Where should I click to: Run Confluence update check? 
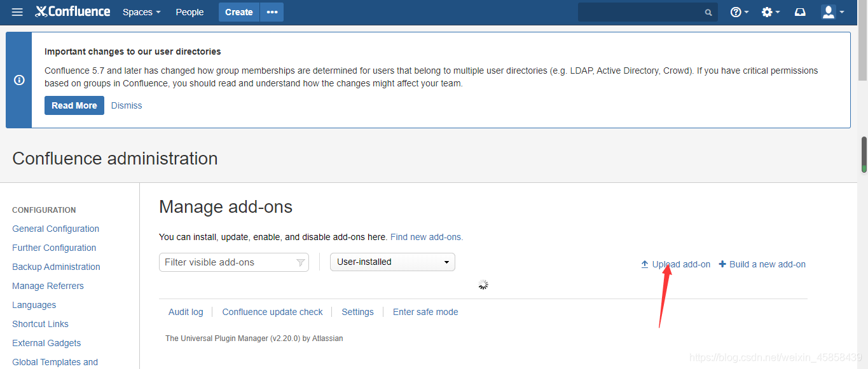[272, 312]
